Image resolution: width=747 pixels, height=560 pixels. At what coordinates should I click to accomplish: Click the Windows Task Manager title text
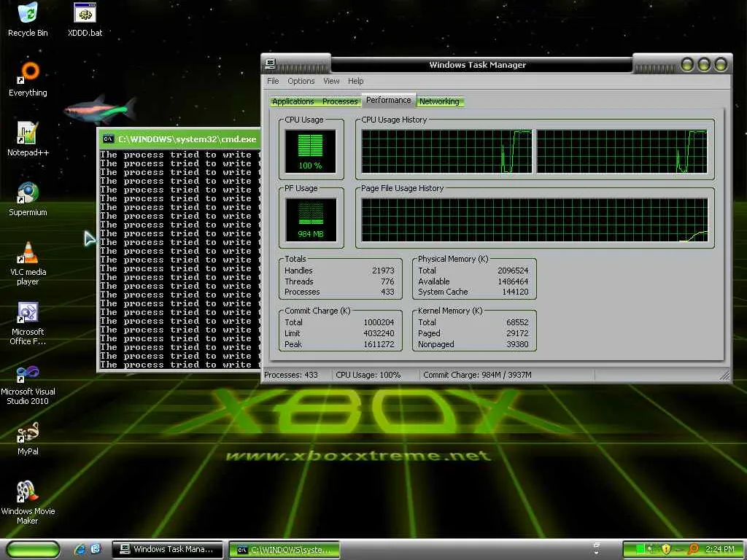[477, 65]
